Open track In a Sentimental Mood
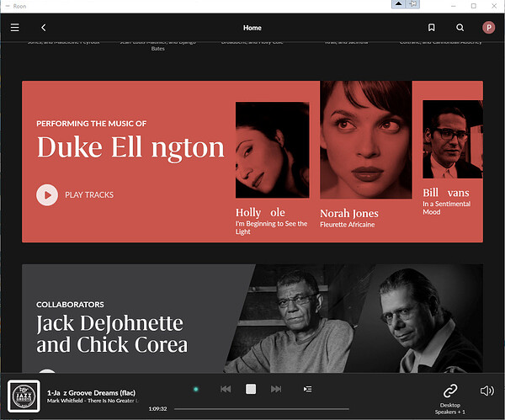505x420 pixels. [x=446, y=208]
